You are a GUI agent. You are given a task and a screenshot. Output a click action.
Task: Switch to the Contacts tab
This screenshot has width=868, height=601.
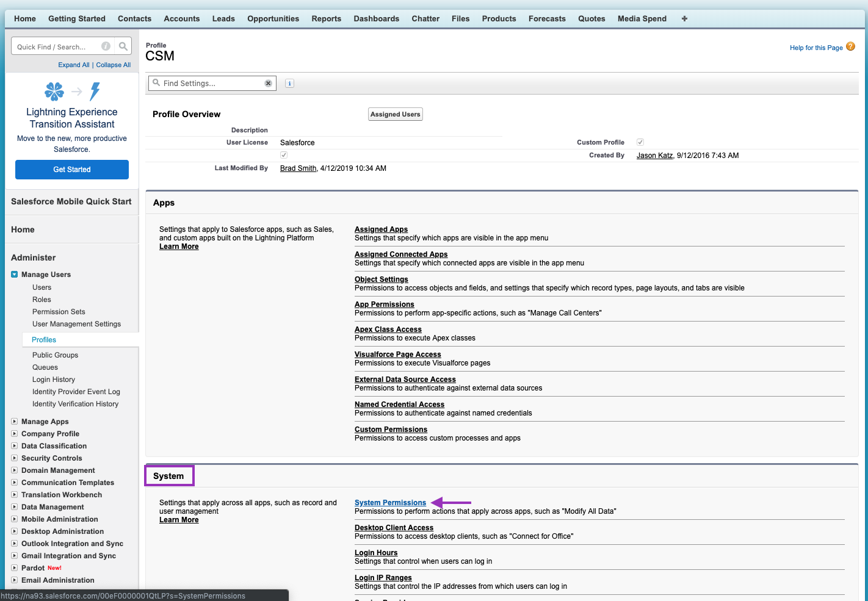(x=135, y=19)
